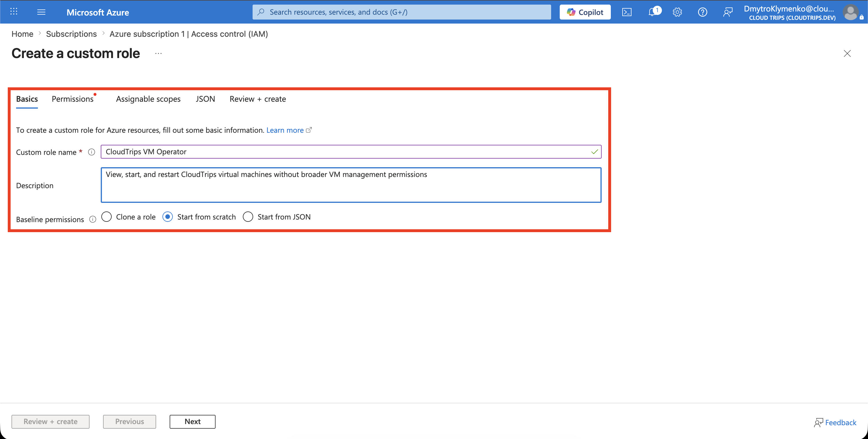The height and width of the screenshot is (439, 868).
Task: Click the Baseline permissions info icon
Action: coord(93,219)
